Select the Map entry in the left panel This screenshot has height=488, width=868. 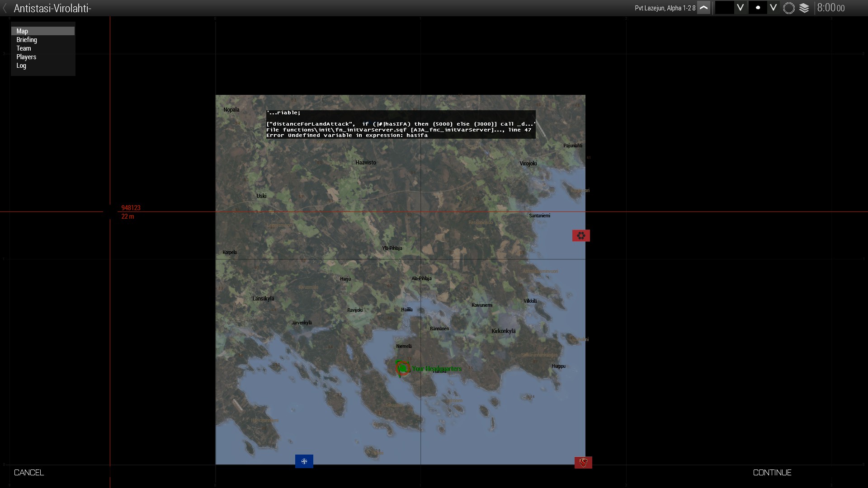[22, 31]
